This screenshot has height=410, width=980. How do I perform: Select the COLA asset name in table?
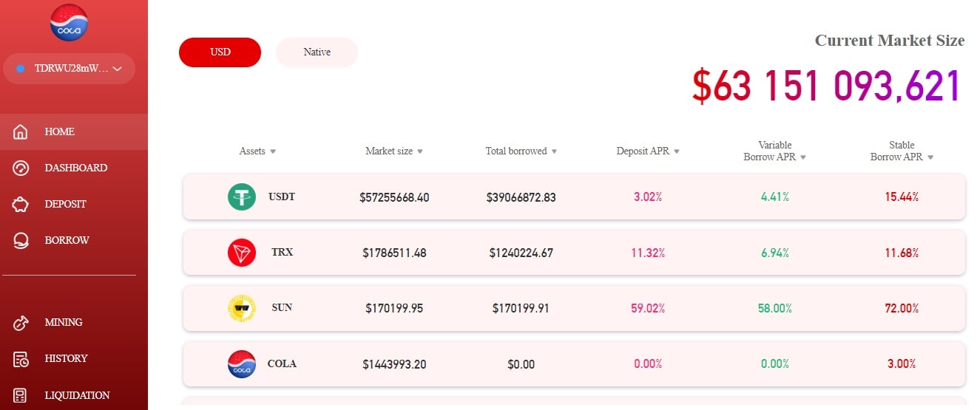tap(282, 363)
